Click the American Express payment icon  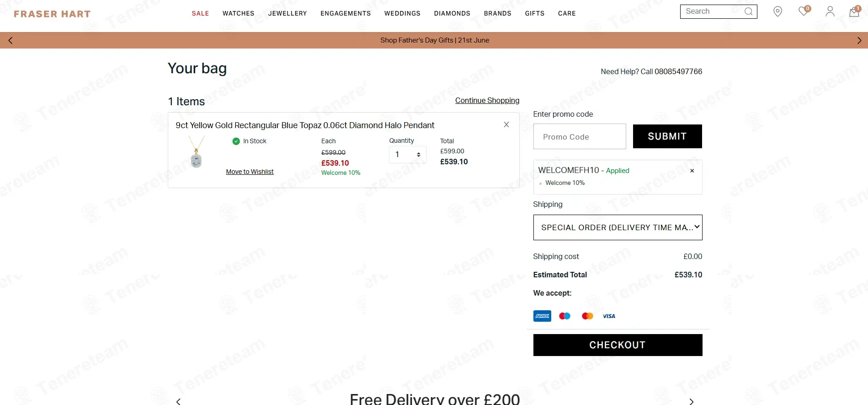coord(542,316)
